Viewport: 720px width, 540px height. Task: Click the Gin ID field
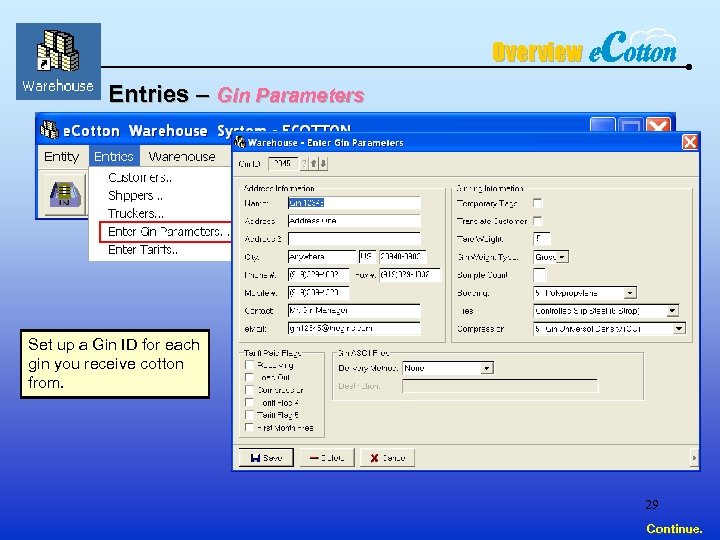click(x=283, y=163)
